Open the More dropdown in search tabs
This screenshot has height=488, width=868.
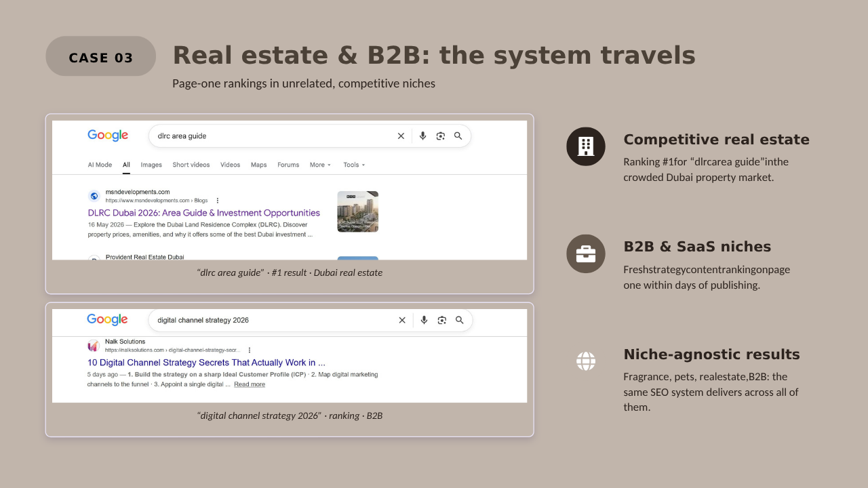coord(320,165)
